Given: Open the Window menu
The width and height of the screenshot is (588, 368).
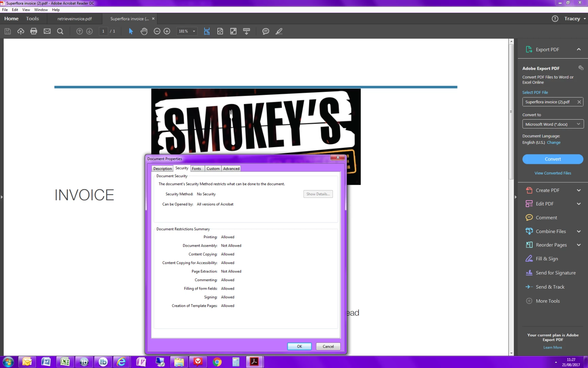Looking at the screenshot, I should click(x=41, y=10).
